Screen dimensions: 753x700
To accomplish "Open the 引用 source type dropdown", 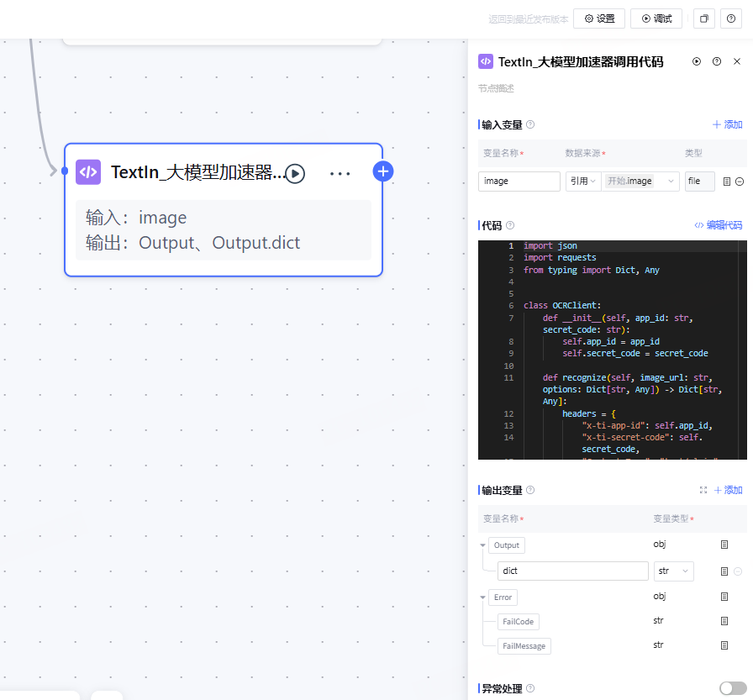I will click(583, 182).
